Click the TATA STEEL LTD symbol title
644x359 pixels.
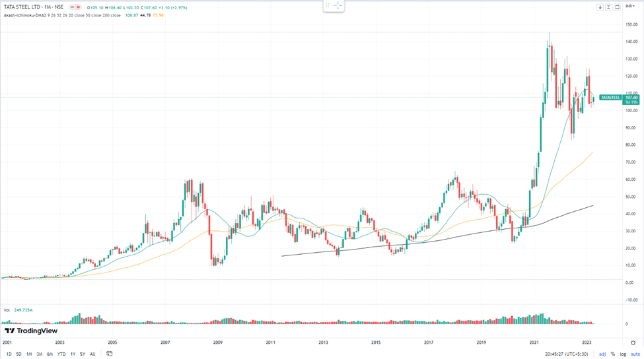[x=24, y=7]
